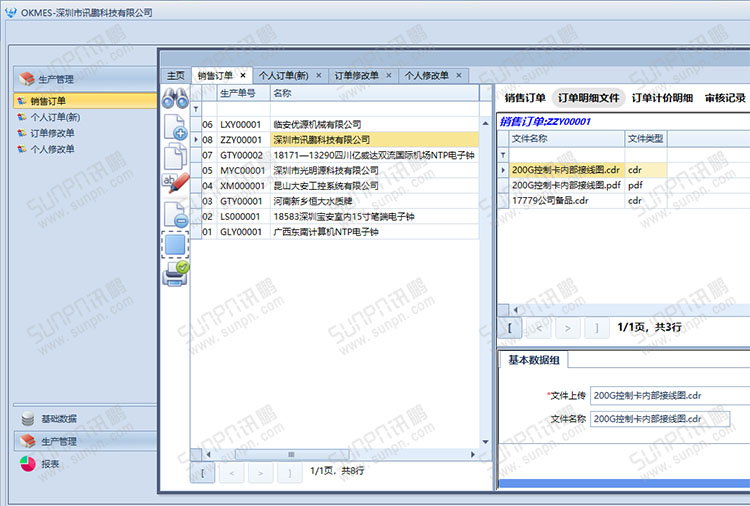Image resolution: width=750 pixels, height=506 pixels.
Task: Close the 销售订单 tab
Action: click(x=243, y=75)
